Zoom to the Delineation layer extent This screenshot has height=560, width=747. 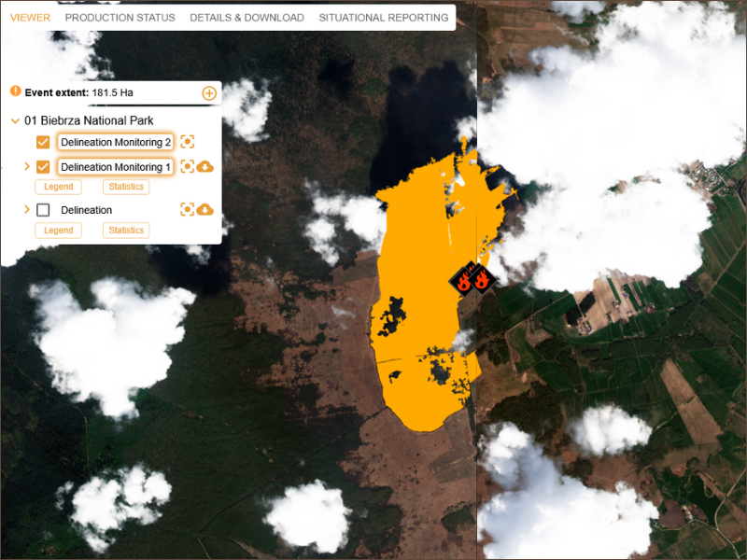(x=188, y=209)
